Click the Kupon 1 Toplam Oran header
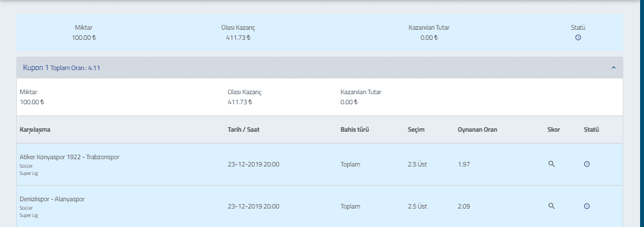Screen dimensions: 644x227 click(x=61, y=68)
